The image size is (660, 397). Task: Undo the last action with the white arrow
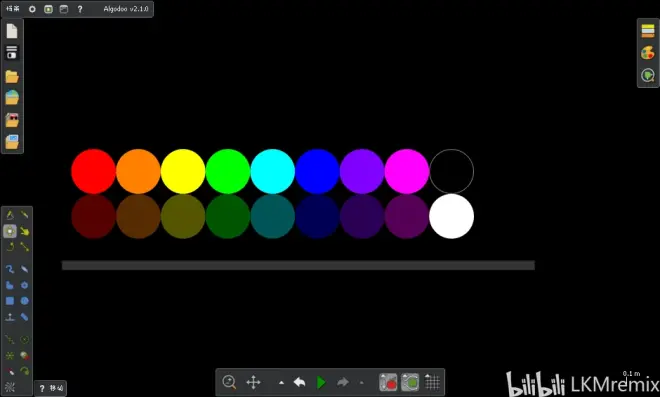coord(299,382)
